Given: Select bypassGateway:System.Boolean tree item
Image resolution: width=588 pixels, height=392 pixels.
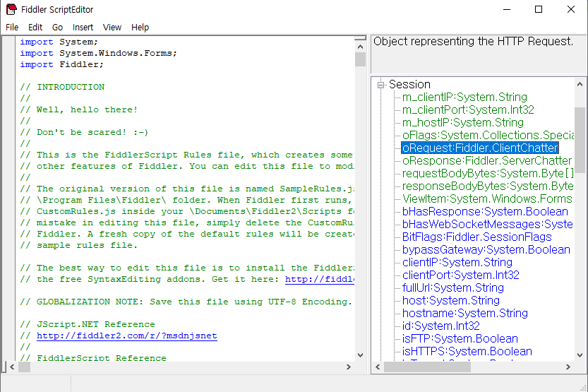Looking at the screenshot, I should coord(486,250).
